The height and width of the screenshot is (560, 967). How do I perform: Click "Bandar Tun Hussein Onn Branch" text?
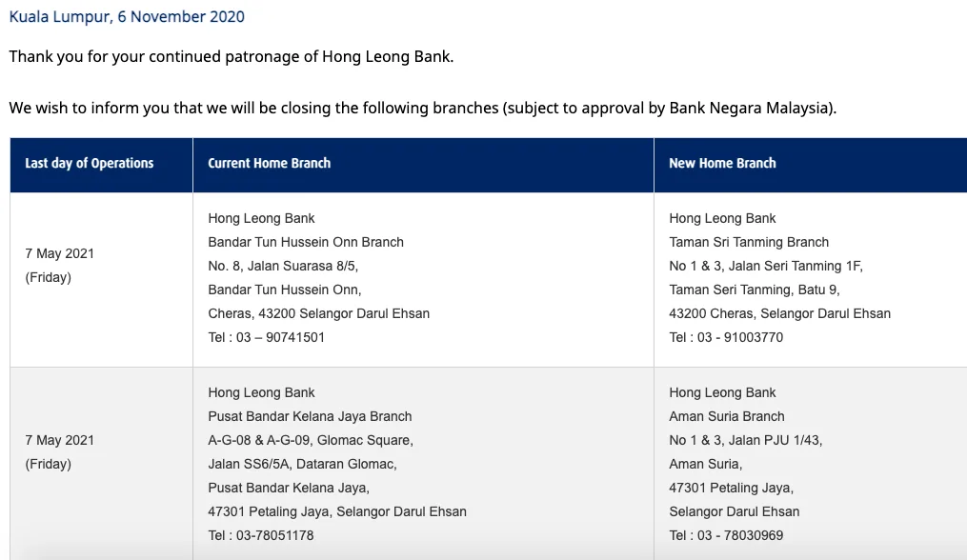[x=306, y=242]
